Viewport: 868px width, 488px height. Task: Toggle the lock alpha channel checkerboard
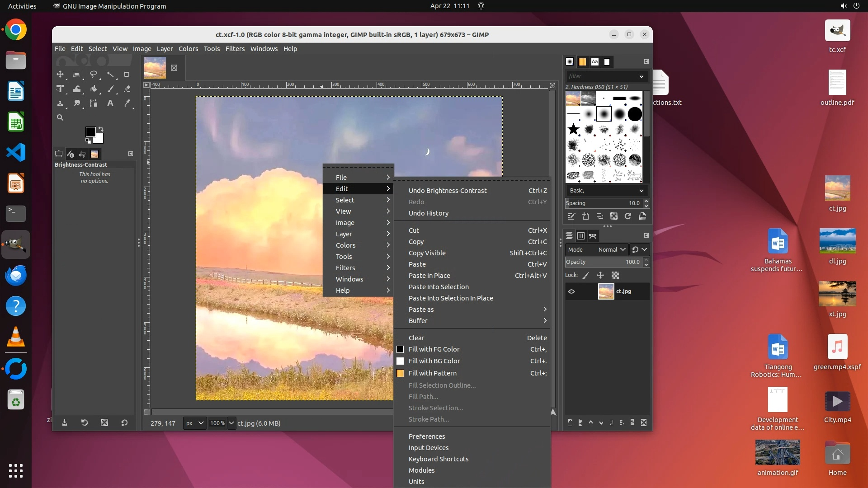(615, 275)
